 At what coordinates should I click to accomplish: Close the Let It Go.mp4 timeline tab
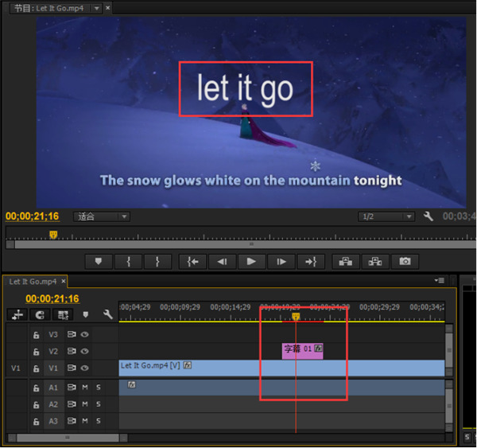click(x=64, y=281)
